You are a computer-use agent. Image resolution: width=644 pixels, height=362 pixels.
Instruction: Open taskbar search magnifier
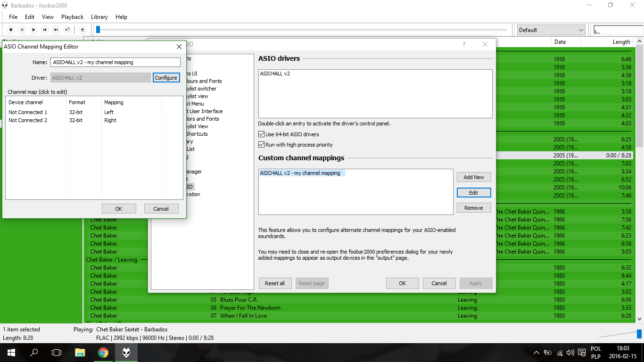click(34, 353)
